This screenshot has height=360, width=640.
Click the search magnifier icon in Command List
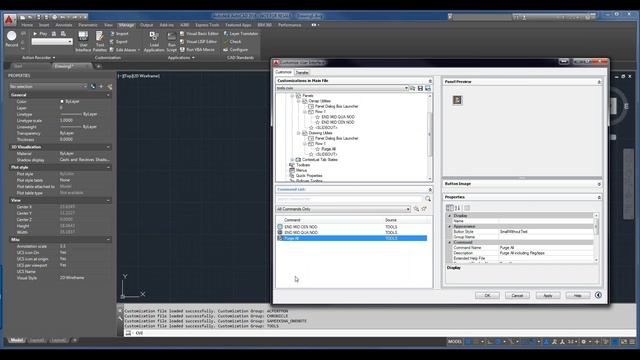coord(428,199)
